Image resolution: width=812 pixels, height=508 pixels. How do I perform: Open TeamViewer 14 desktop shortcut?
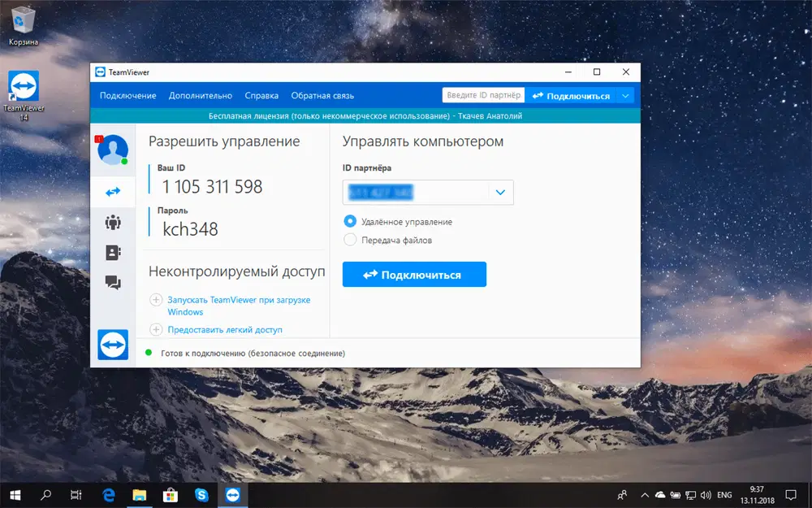tap(24, 95)
